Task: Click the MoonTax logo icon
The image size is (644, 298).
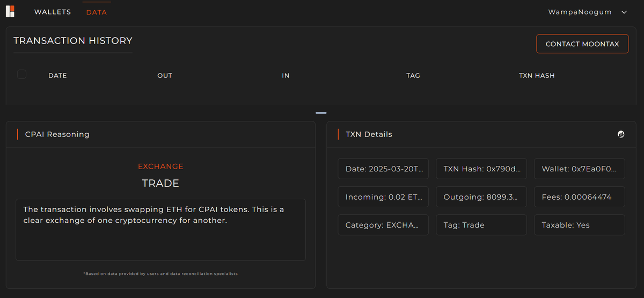Action: pos(10,11)
